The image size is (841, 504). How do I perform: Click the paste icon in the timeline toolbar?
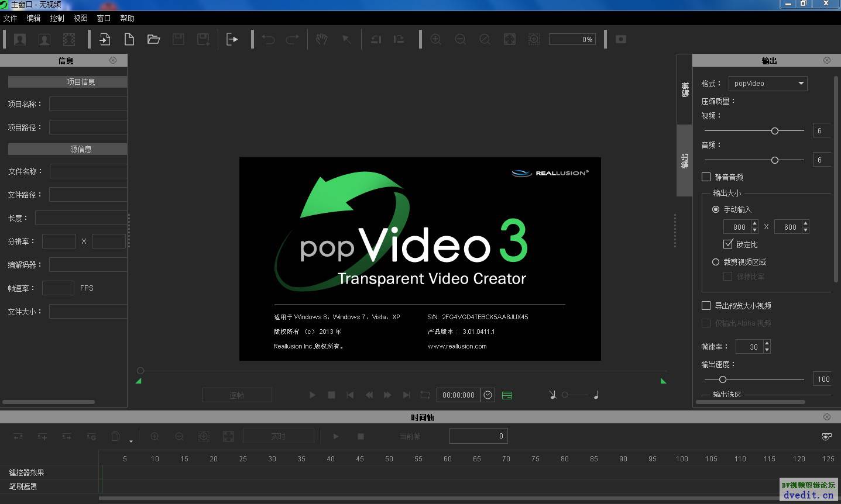tap(115, 436)
